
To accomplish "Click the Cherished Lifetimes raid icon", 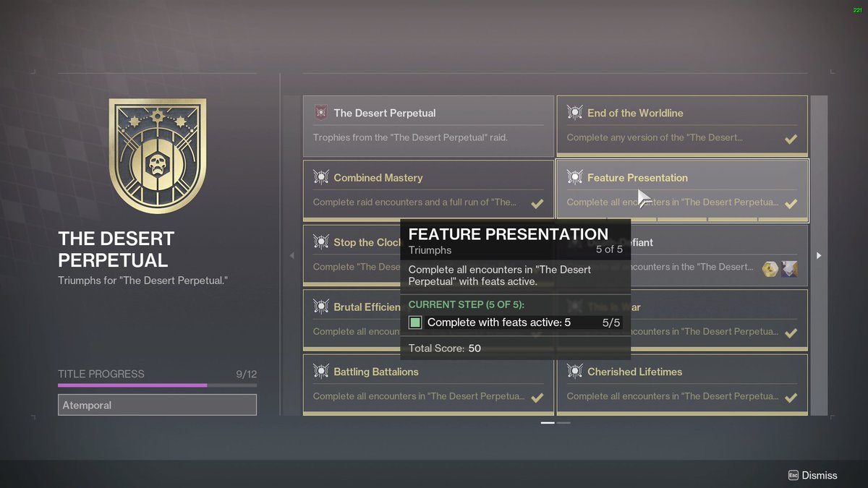I will (575, 372).
